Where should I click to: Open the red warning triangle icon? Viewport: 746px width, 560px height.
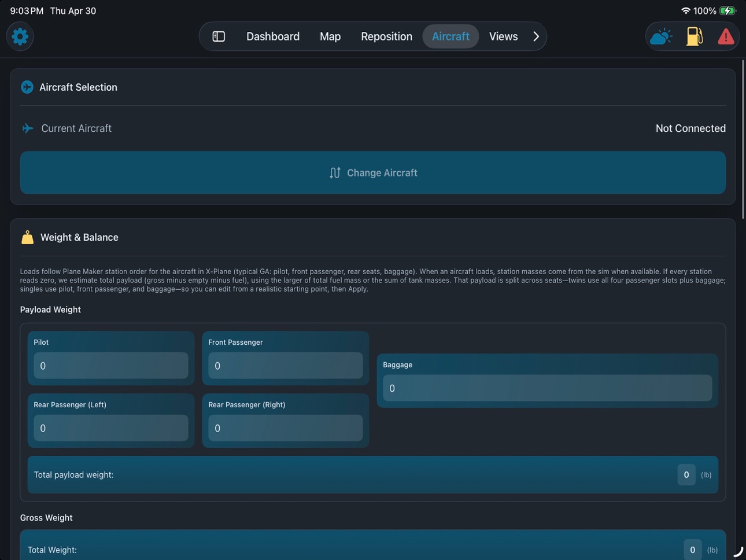coord(726,36)
